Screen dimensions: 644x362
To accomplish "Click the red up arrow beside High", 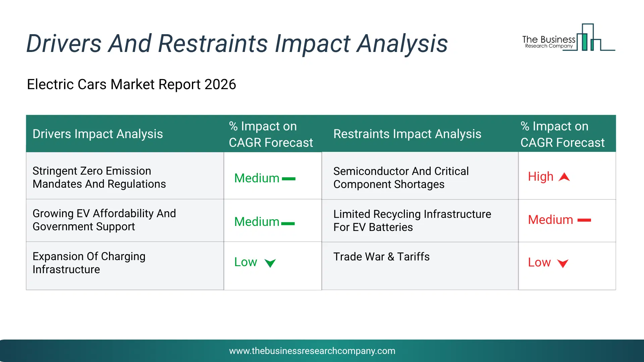I will 564,177.
